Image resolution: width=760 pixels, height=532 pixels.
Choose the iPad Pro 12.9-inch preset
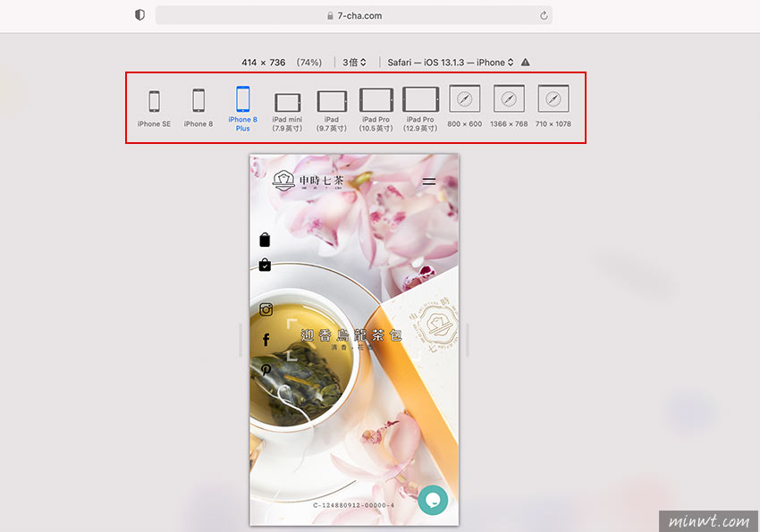(420, 109)
